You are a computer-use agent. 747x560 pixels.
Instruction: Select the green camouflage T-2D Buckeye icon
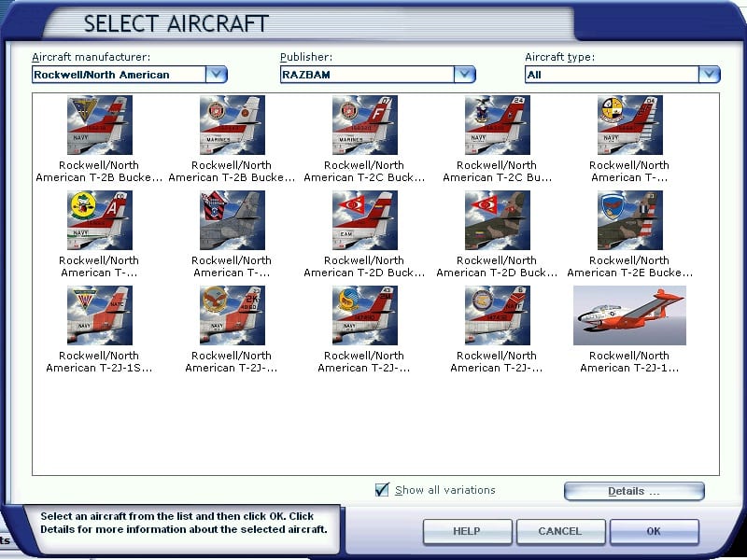click(x=497, y=220)
